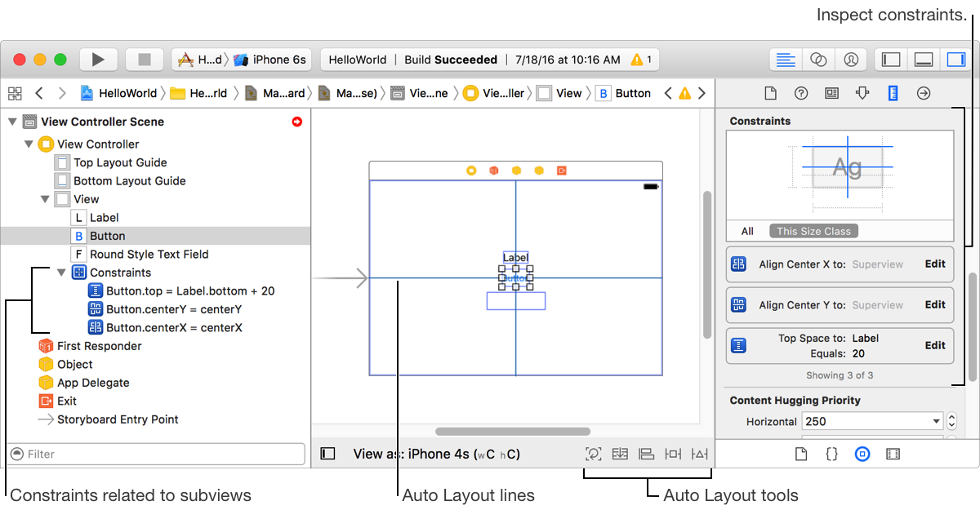The height and width of the screenshot is (510, 980).
Task: Go forward in editor history
Action: click(x=62, y=93)
